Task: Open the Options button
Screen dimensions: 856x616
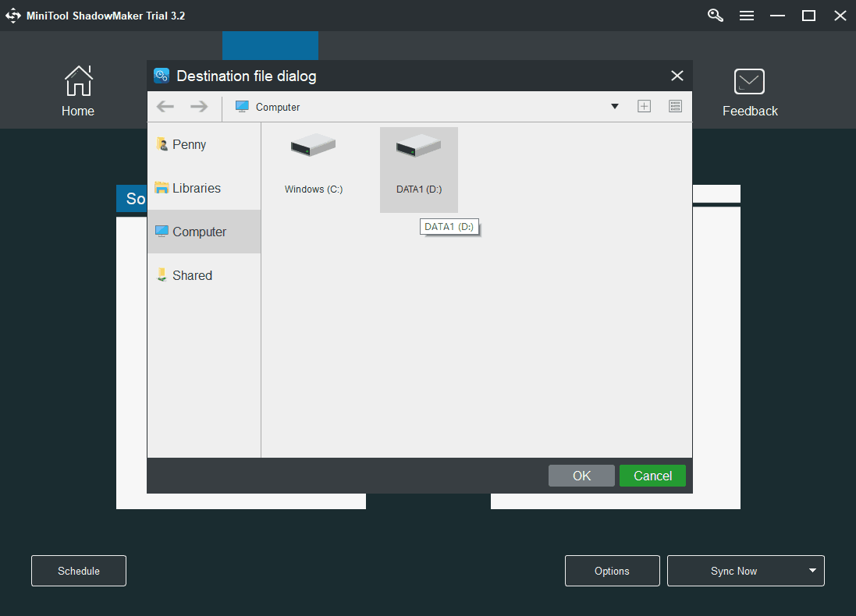Action: point(612,571)
